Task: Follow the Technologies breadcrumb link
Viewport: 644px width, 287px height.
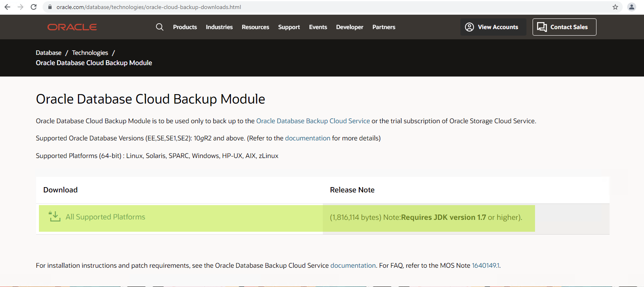Action: tap(90, 53)
